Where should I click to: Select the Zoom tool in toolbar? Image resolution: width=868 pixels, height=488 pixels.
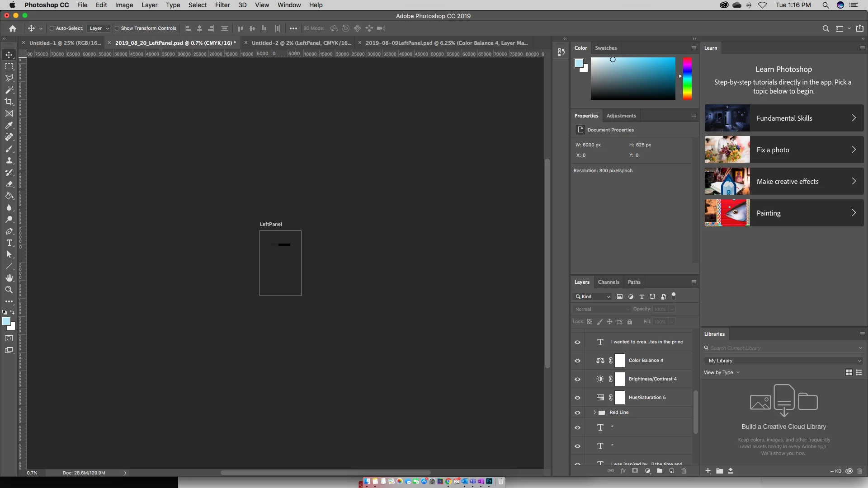(x=9, y=290)
